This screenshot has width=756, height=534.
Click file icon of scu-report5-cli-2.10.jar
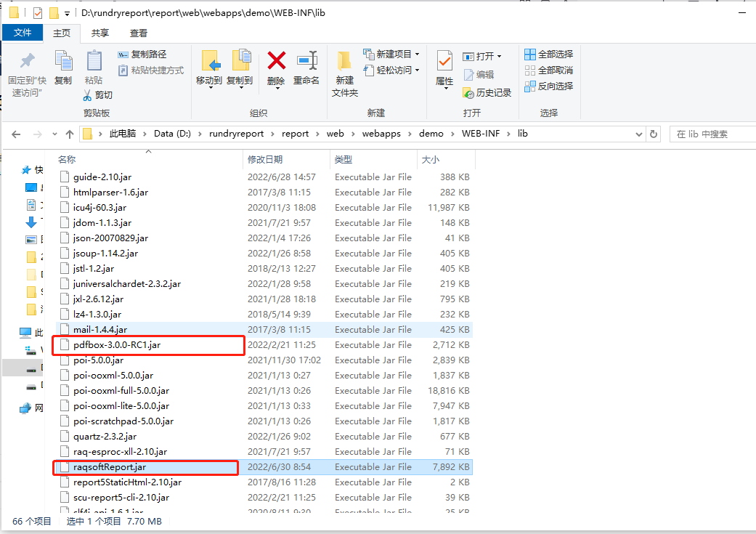[x=65, y=498]
